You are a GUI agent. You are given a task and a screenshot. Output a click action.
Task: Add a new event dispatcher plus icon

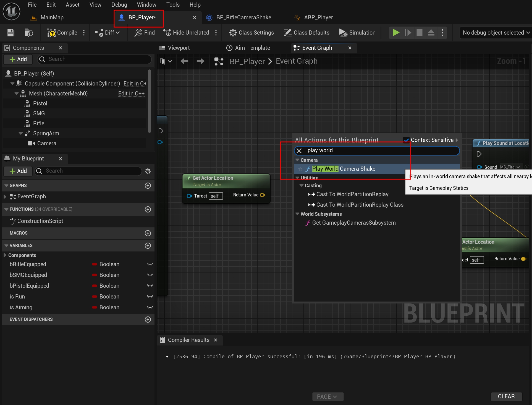click(x=148, y=320)
